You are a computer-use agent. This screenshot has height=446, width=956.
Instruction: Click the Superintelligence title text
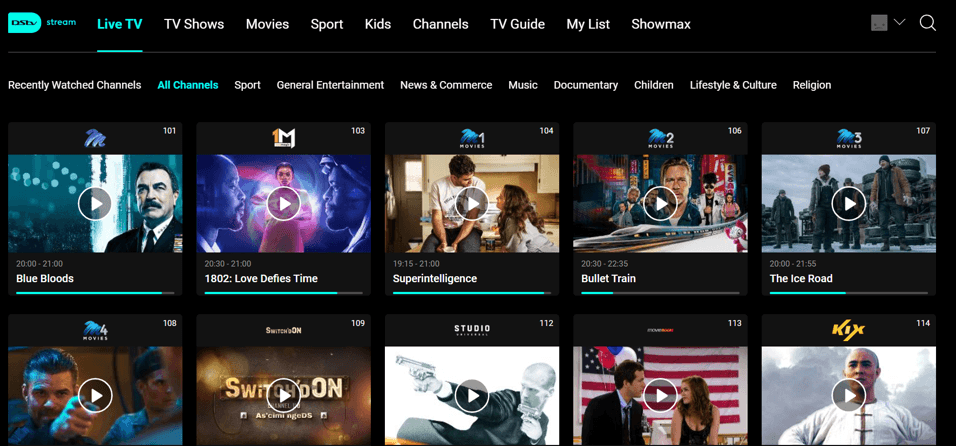435,278
